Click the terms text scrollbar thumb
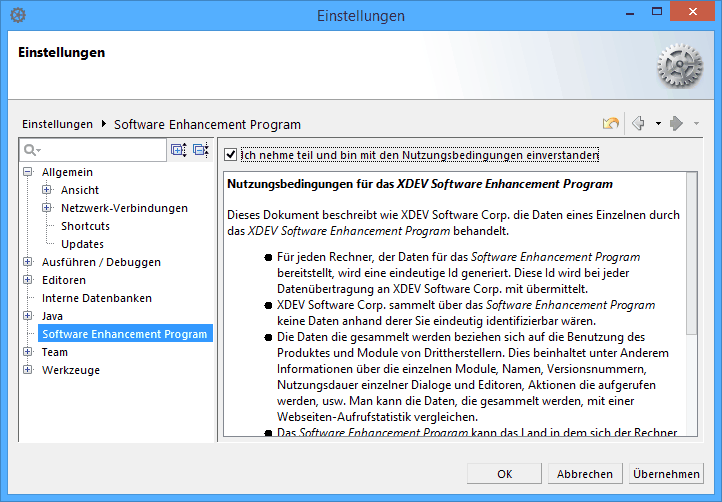This screenshot has width=722, height=502. pyautogui.click(x=691, y=254)
